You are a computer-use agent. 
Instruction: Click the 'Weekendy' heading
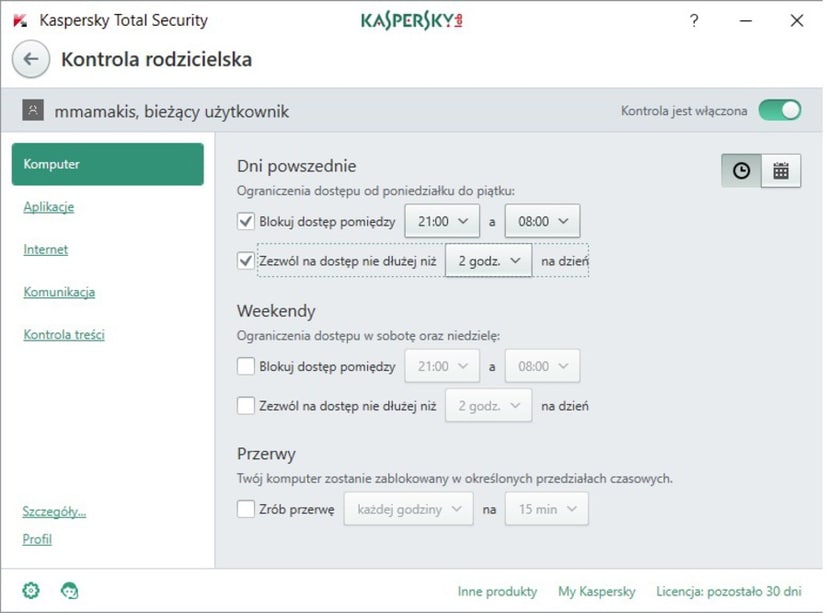[276, 311]
